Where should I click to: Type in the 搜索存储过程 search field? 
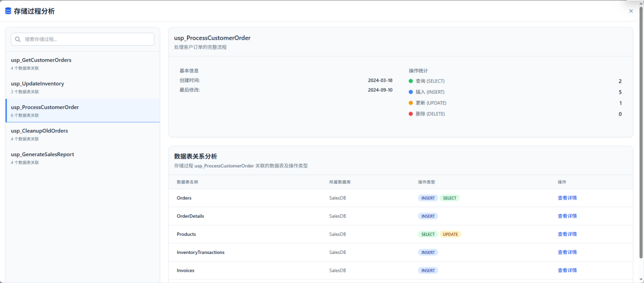click(x=86, y=39)
